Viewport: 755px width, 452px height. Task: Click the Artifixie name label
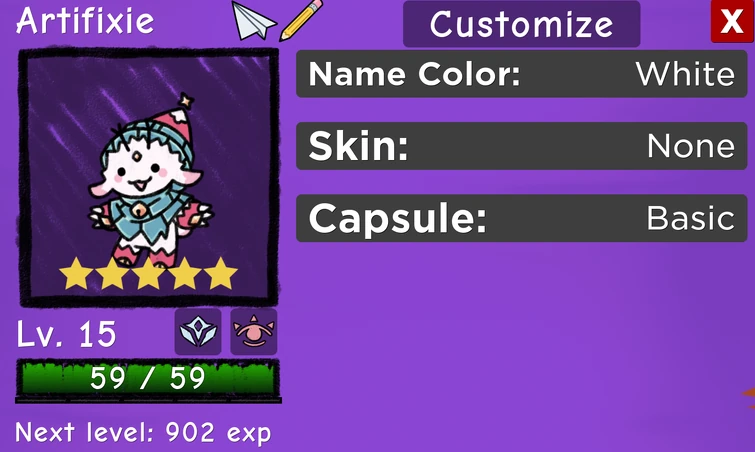coord(85,21)
